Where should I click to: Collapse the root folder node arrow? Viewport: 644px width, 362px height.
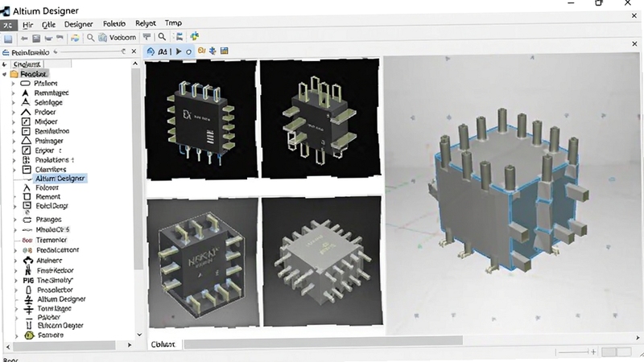coord(5,74)
